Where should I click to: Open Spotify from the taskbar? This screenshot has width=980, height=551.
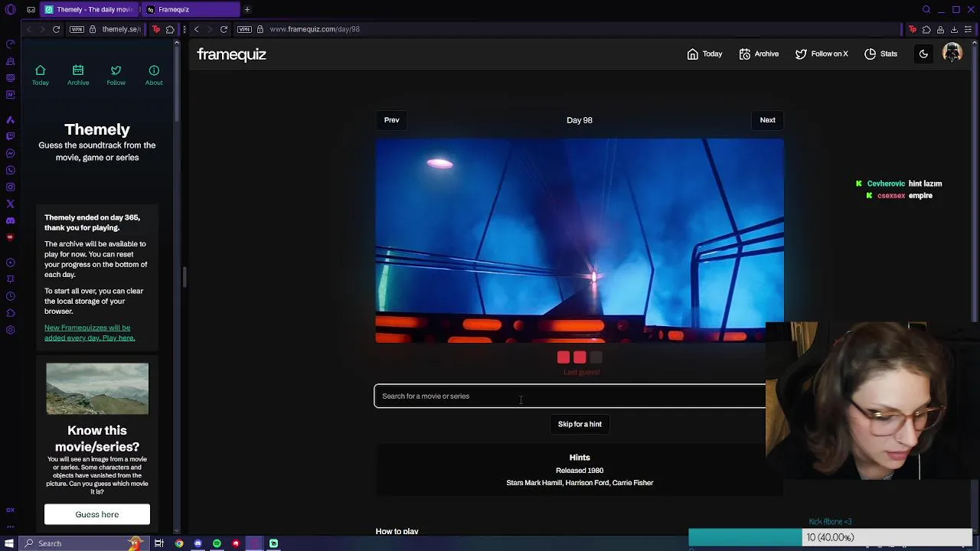[x=217, y=543]
